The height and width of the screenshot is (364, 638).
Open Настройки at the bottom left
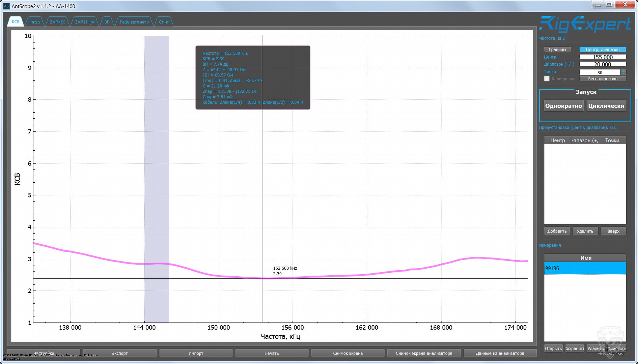point(44,353)
